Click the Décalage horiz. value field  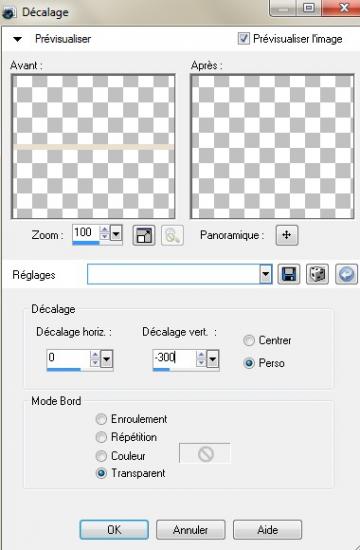pos(68,358)
